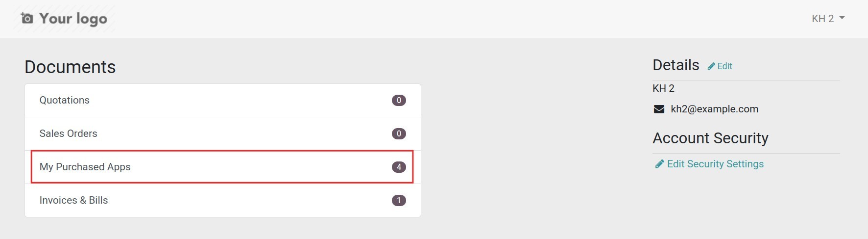This screenshot has width=868, height=239.
Task: Click the camera icon in the logo
Action: click(27, 18)
